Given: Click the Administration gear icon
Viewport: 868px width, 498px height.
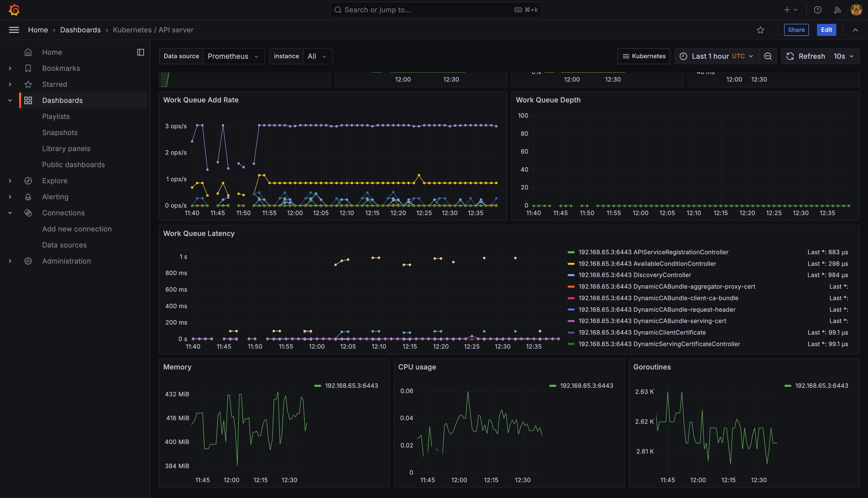Looking at the screenshot, I should tap(28, 261).
